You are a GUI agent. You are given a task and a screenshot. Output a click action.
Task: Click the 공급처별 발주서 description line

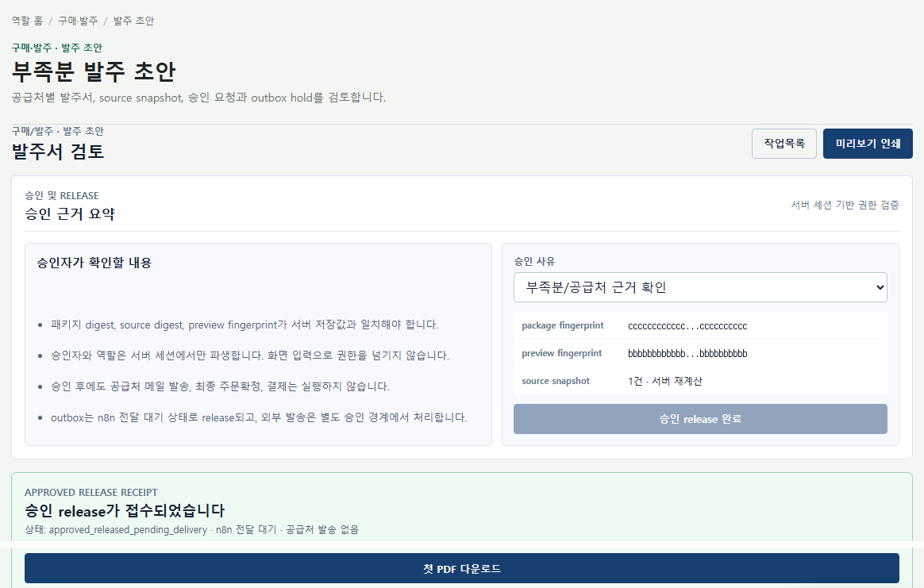point(198,98)
